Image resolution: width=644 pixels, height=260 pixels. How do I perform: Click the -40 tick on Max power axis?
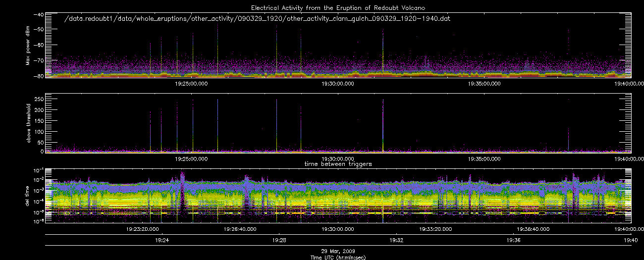click(x=38, y=14)
